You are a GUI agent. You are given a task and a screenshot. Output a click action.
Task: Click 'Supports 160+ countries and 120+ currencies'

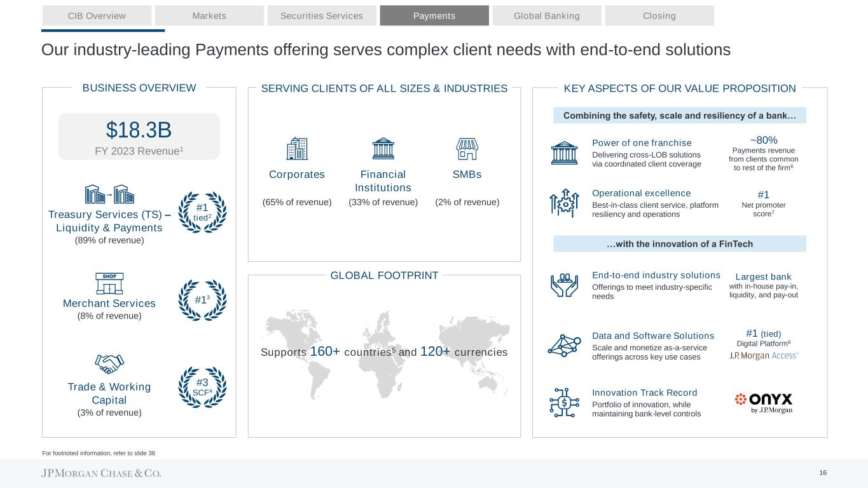384,351
